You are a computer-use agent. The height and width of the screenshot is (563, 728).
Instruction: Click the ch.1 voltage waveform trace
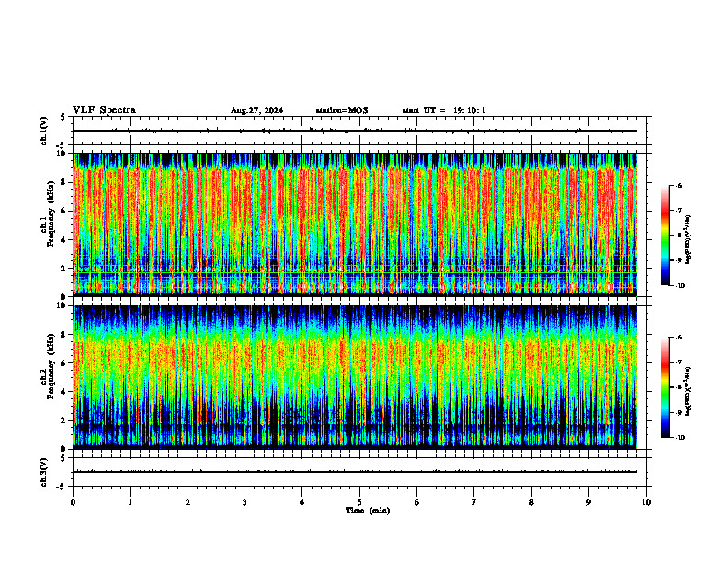355,131
